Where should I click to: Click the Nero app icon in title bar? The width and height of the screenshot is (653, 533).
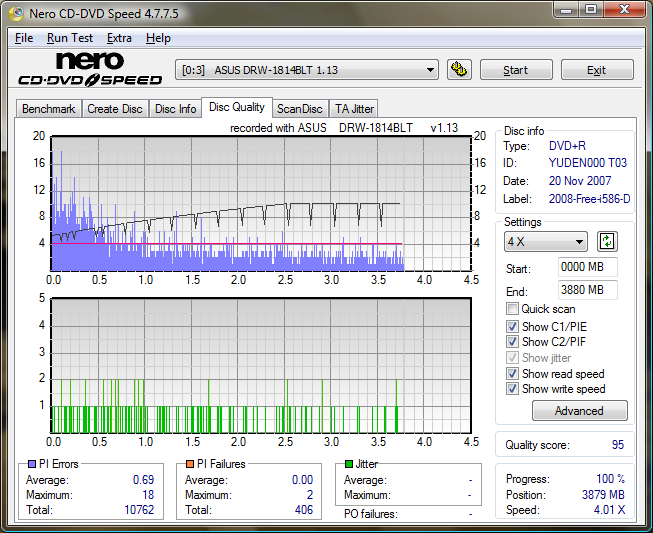pyautogui.click(x=14, y=12)
